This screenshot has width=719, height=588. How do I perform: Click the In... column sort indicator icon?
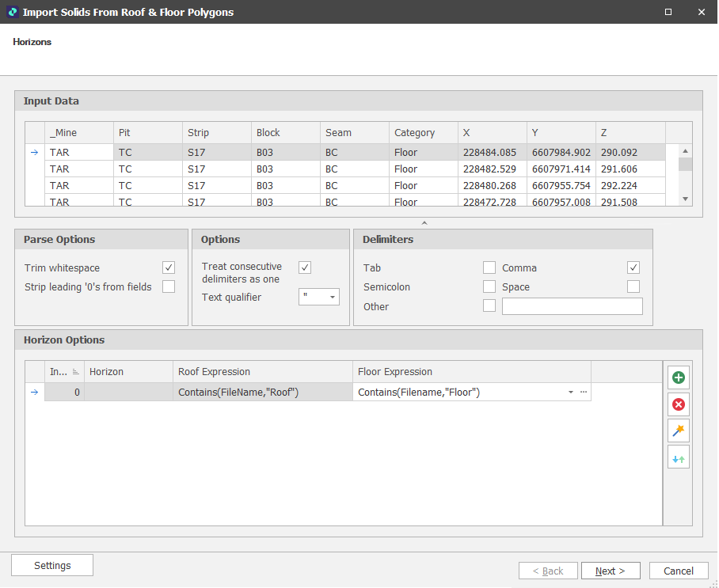click(x=76, y=372)
